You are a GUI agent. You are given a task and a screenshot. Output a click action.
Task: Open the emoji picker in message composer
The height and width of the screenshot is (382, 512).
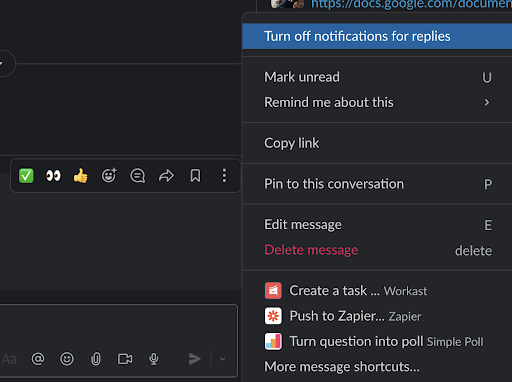tap(67, 359)
